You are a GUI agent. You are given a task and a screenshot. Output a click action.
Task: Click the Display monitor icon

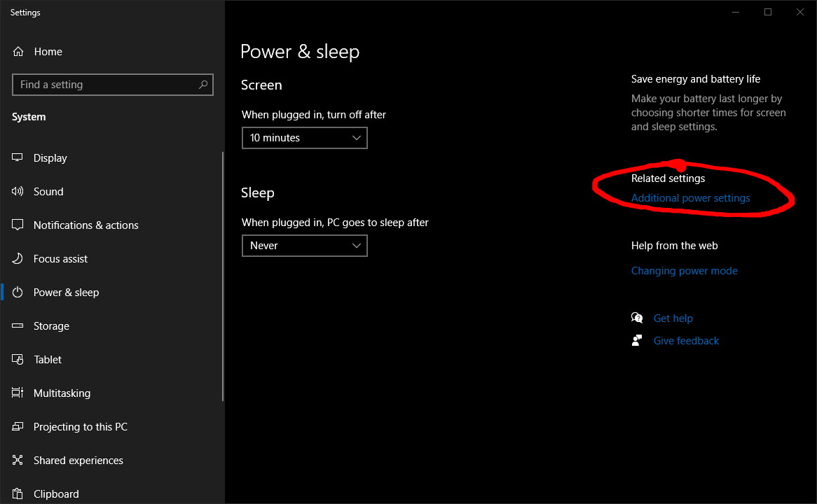18,158
